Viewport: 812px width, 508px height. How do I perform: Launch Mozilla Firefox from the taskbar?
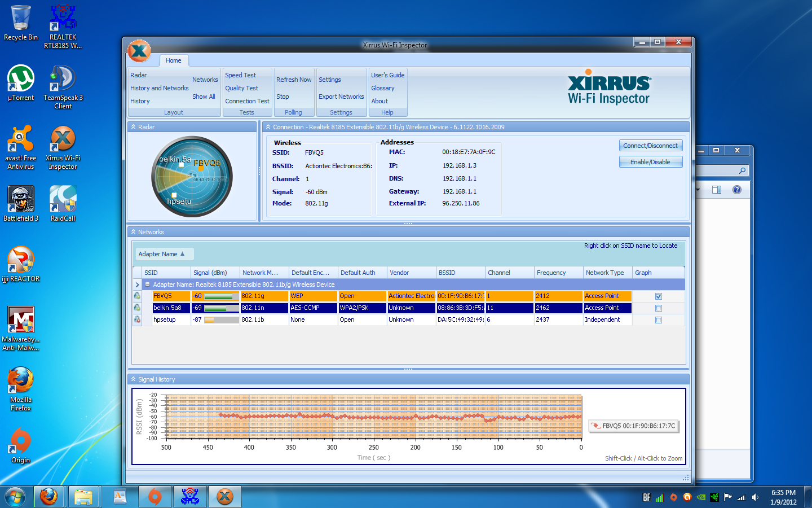pos(49,497)
